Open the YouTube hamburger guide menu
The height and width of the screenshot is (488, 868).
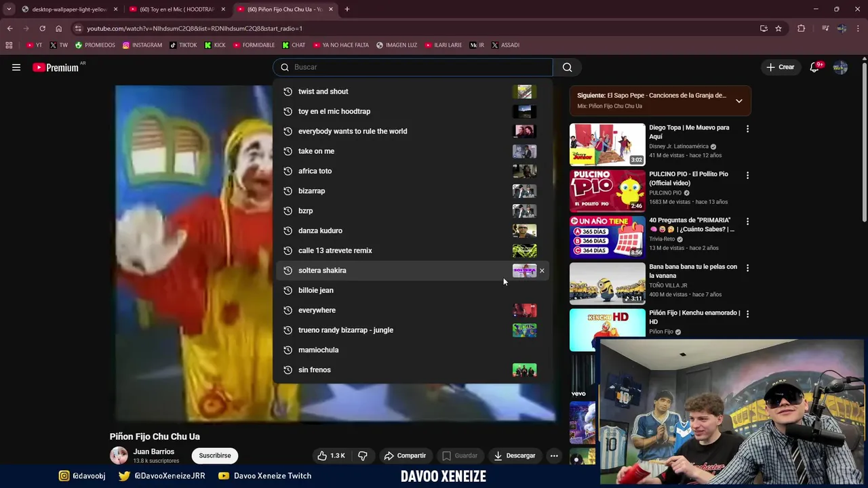coord(16,67)
